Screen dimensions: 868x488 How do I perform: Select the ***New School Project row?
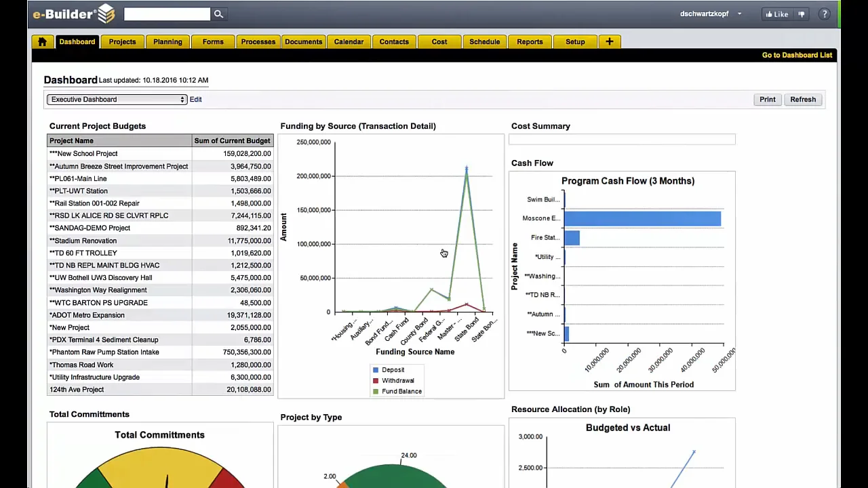160,154
